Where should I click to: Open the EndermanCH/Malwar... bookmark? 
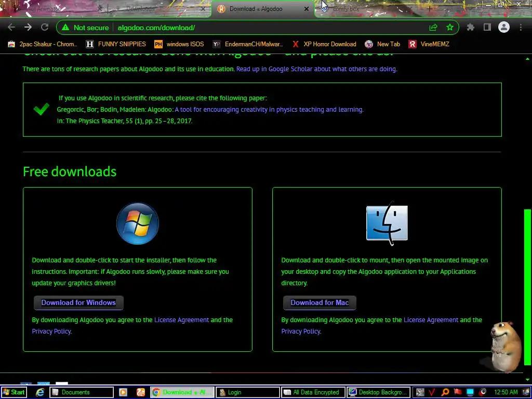click(x=248, y=44)
